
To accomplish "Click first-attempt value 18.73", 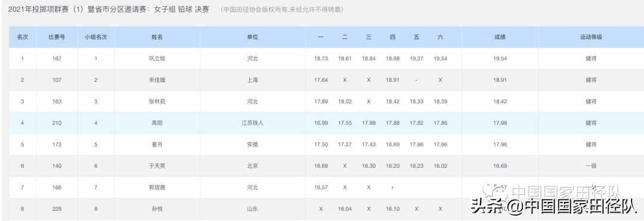I will coord(321,59).
